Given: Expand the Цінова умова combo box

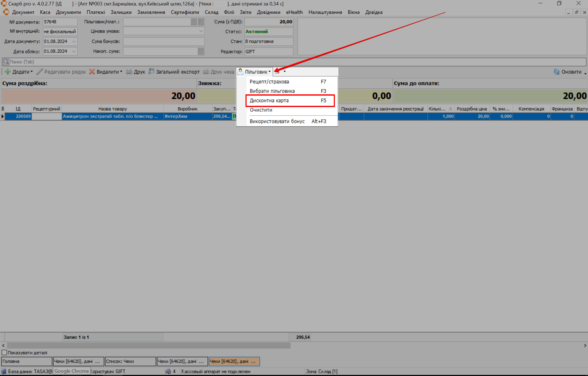Looking at the screenshot, I should pyautogui.click(x=201, y=31).
